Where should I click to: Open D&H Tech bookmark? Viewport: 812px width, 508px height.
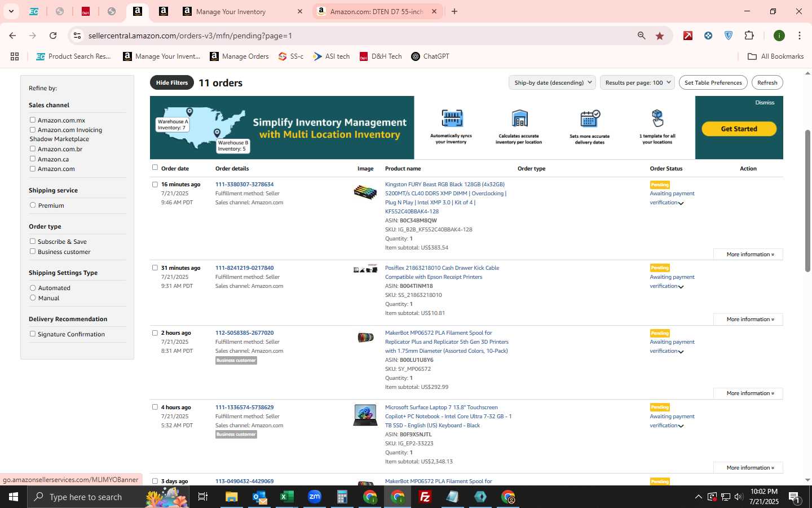click(381, 56)
